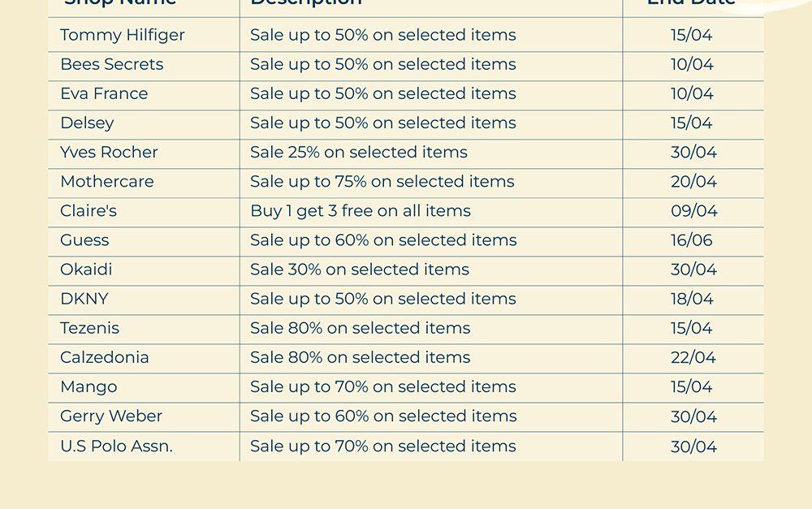Select the Gerry Weber shop name
Image resolution: width=812 pixels, height=509 pixels.
[x=111, y=416]
